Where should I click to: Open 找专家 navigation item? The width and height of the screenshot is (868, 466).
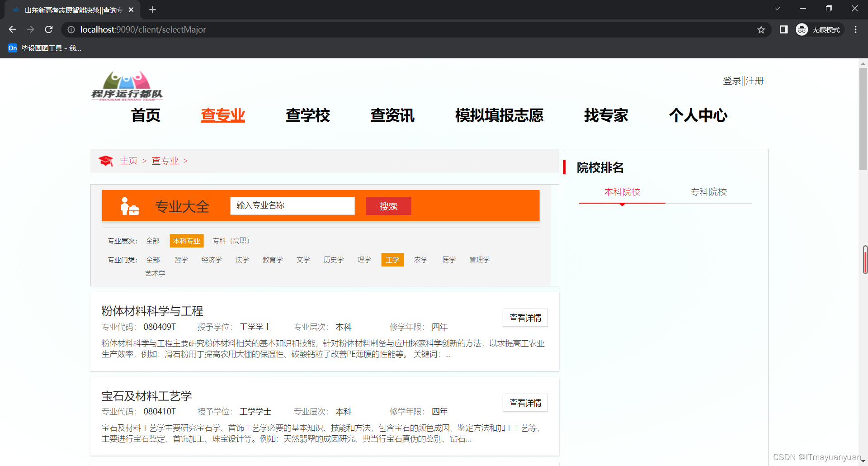606,115
